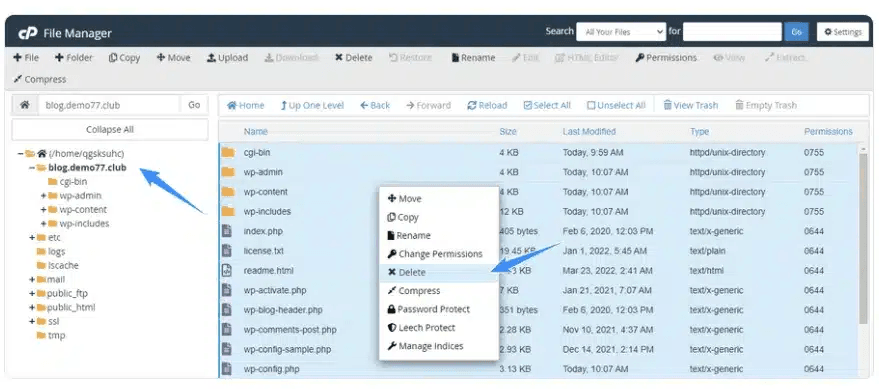The width and height of the screenshot is (879, 389).
Task: Click Unselect All
Action: 616,105
